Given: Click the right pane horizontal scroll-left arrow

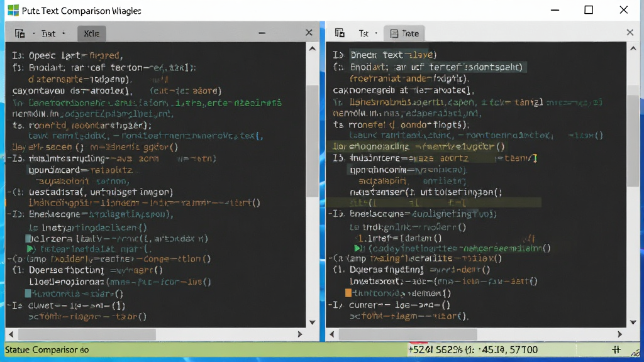Looking at the screenshot, I should coord(332,334).
